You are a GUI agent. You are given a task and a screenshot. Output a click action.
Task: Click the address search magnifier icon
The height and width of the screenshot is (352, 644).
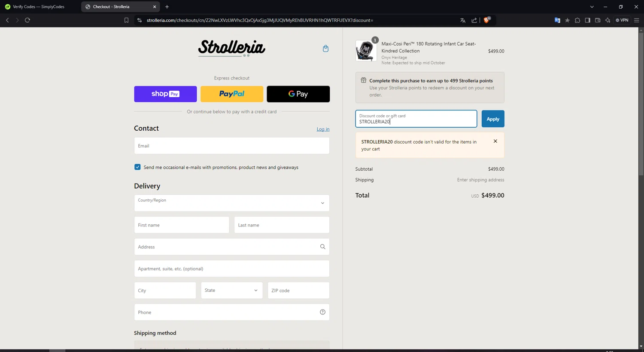322,247
